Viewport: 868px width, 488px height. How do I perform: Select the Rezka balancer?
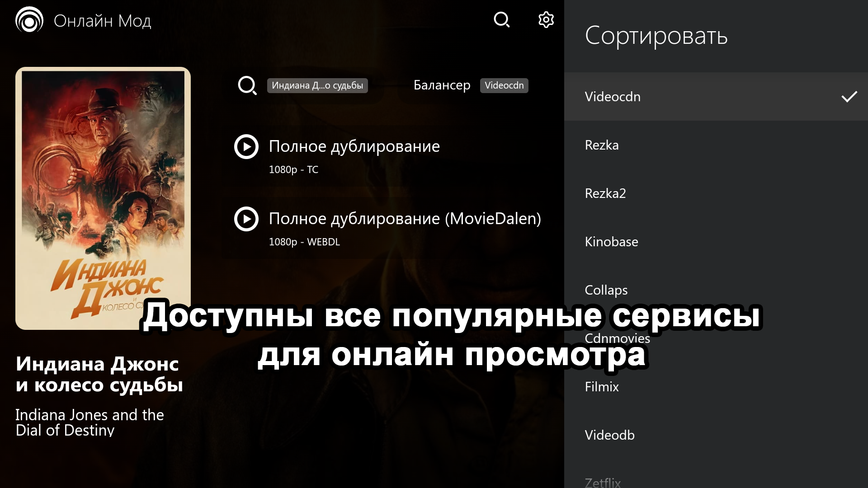[601, 145]
